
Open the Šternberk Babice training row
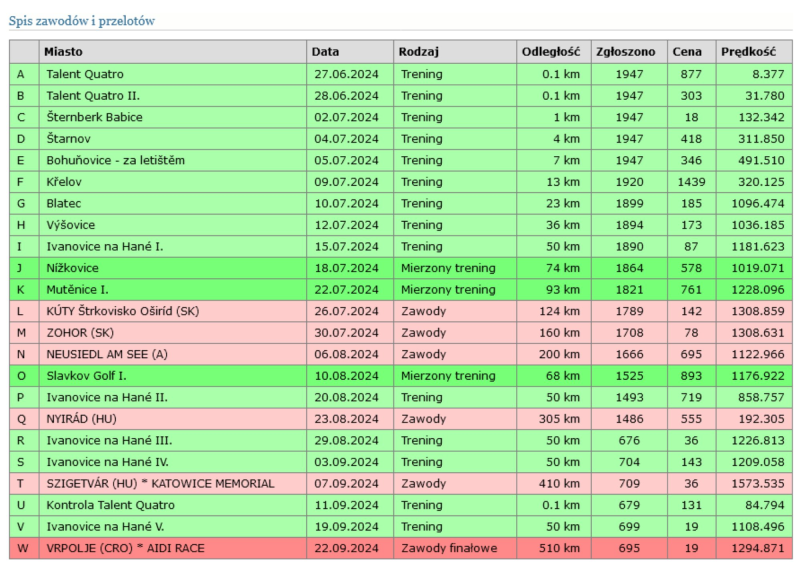(94, 117)
